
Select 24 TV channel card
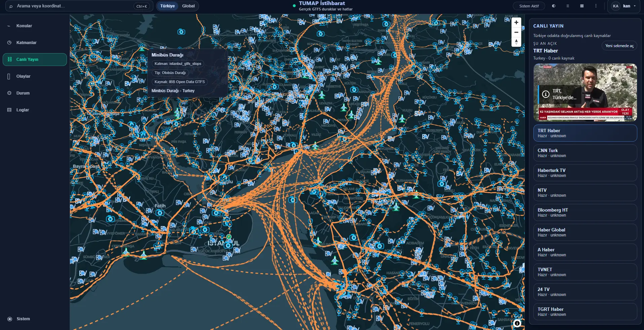click(x=585, y=292)
